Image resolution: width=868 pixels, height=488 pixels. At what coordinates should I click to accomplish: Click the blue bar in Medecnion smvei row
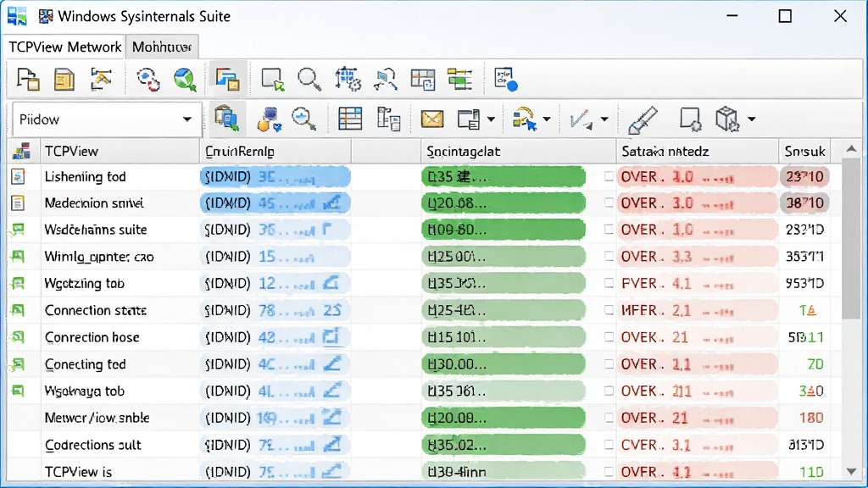click(275, 203)
